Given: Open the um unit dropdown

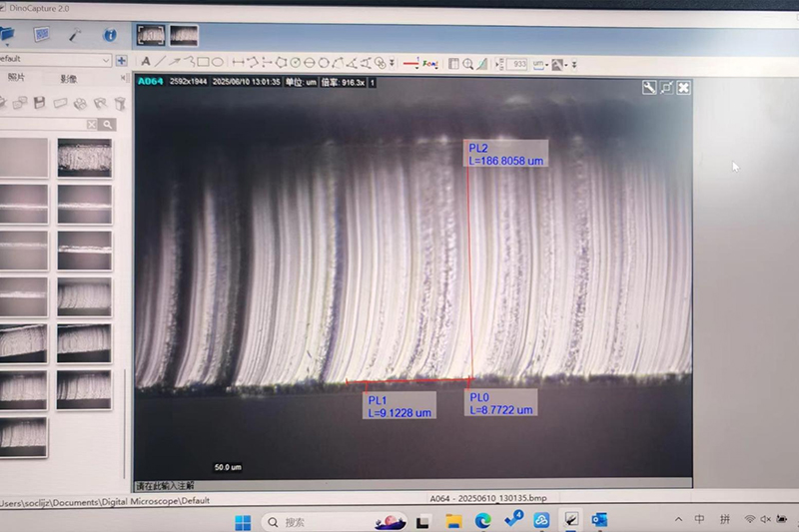Looking at the screenshot, I should tap(540, 65).
